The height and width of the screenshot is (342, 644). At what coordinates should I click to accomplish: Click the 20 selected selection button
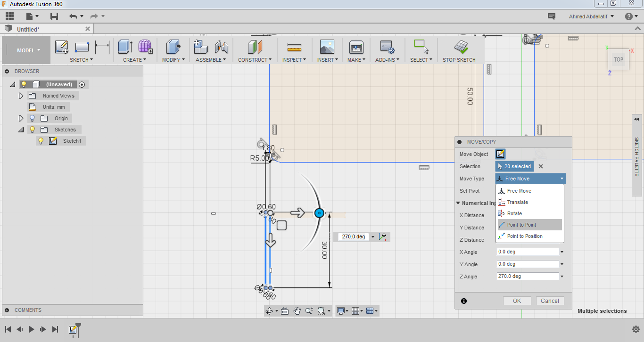point(515,166)
